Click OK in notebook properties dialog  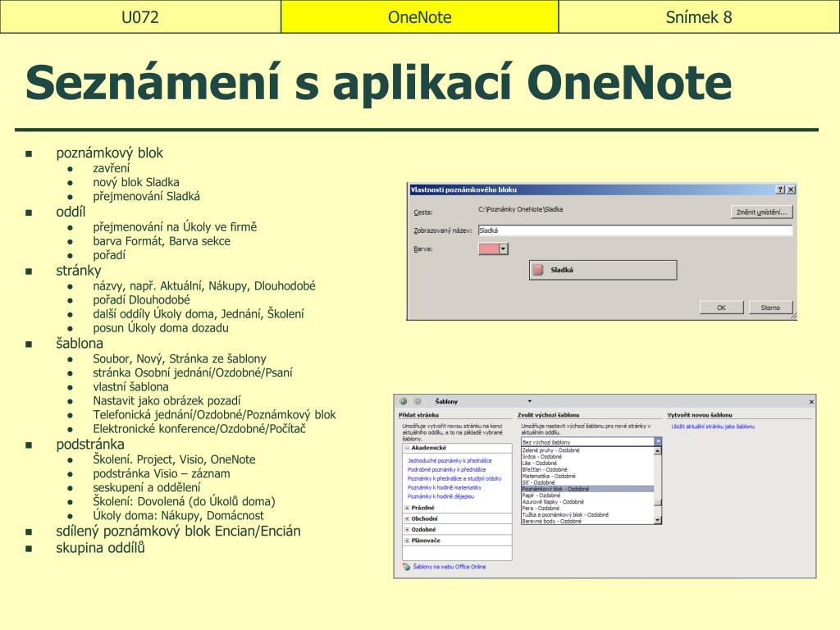(x=721, y=308)
